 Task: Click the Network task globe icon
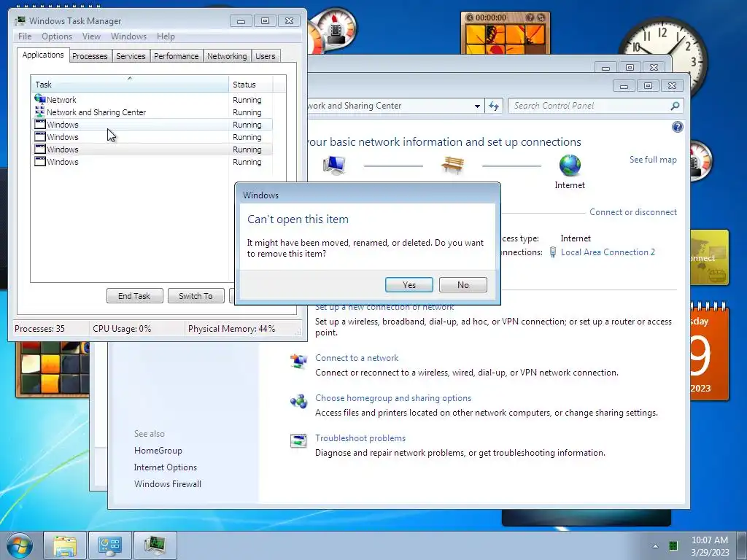(39, 99)
